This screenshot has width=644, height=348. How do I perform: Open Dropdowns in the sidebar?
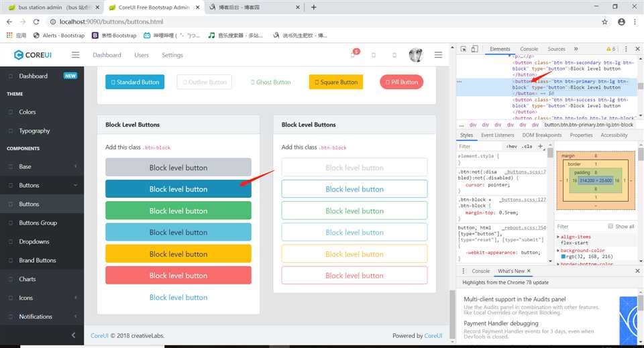[42, 241]
